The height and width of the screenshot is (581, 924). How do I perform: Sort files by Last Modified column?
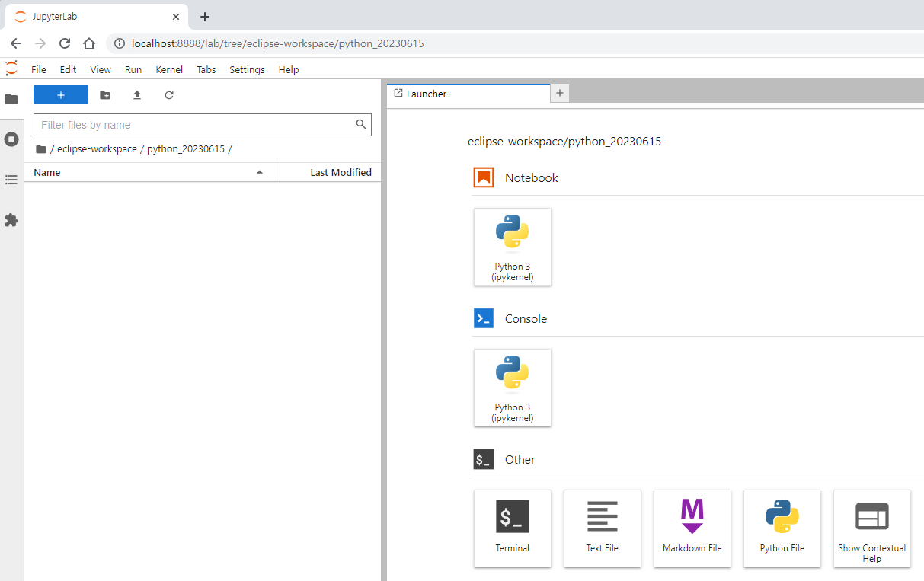(x=329, y=173)
